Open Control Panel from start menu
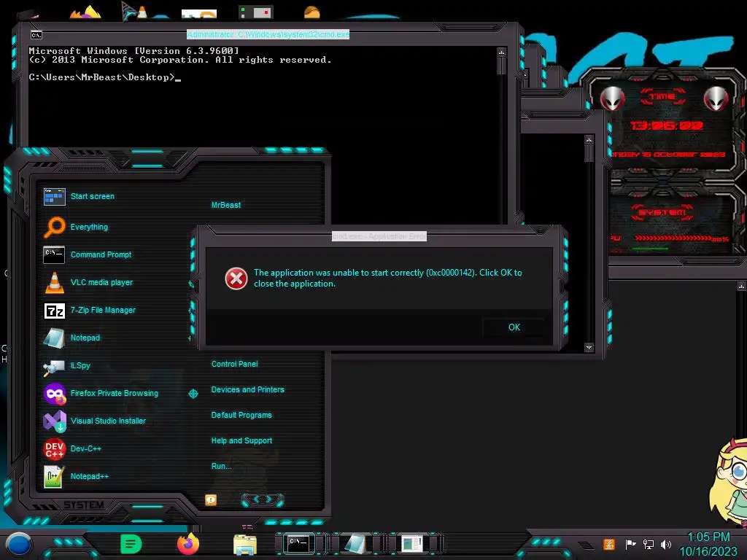Image resolution: width=747 pixels, height=560 pixels. [234, 364]
